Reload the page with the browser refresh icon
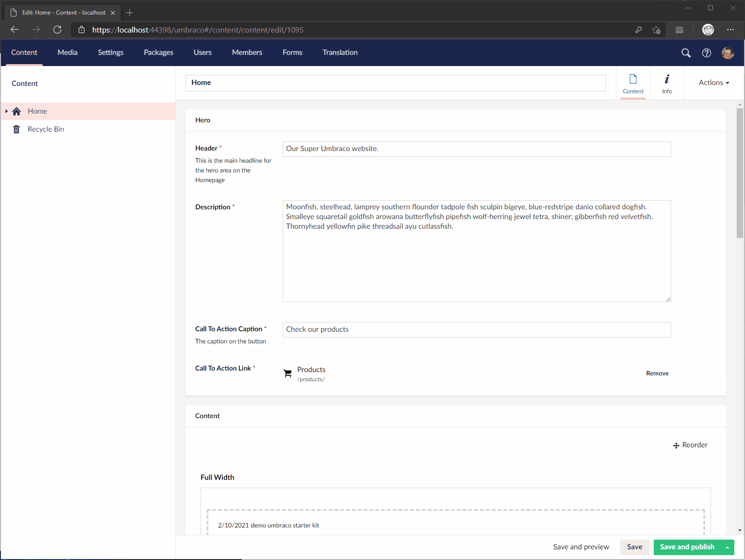 (57, 30)
